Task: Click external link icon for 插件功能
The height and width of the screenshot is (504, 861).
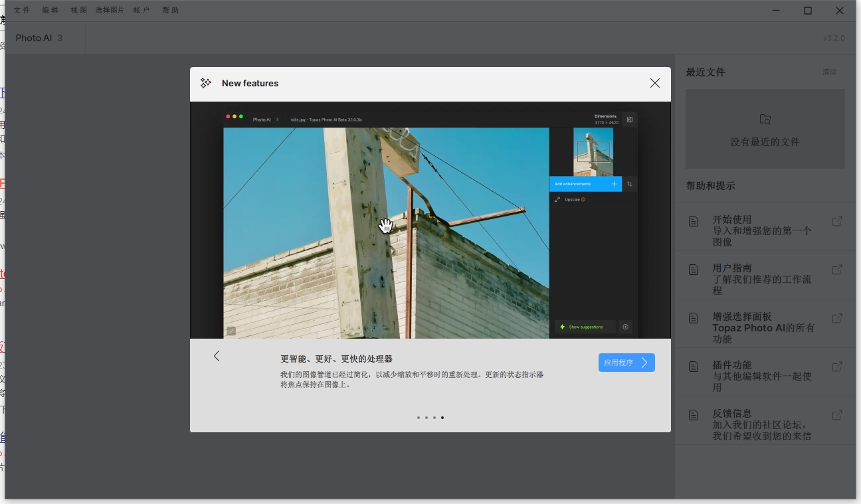Action: click(x=837, y=367)
